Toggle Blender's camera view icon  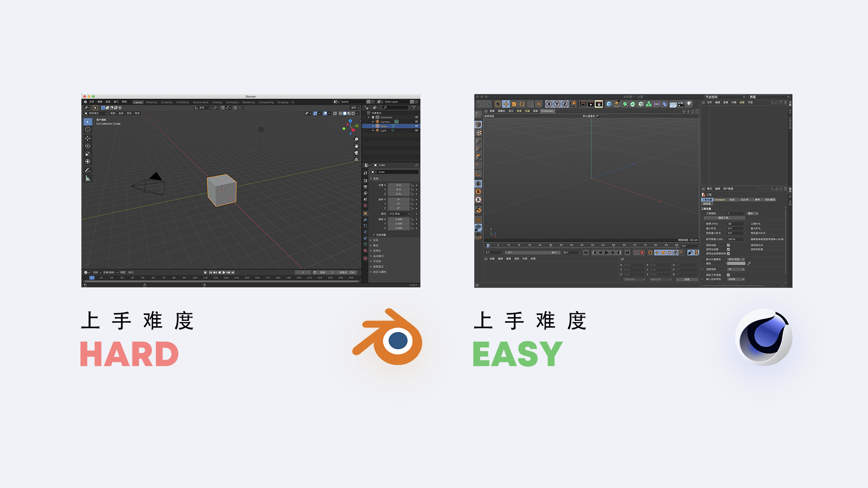[x=356, y=153]
